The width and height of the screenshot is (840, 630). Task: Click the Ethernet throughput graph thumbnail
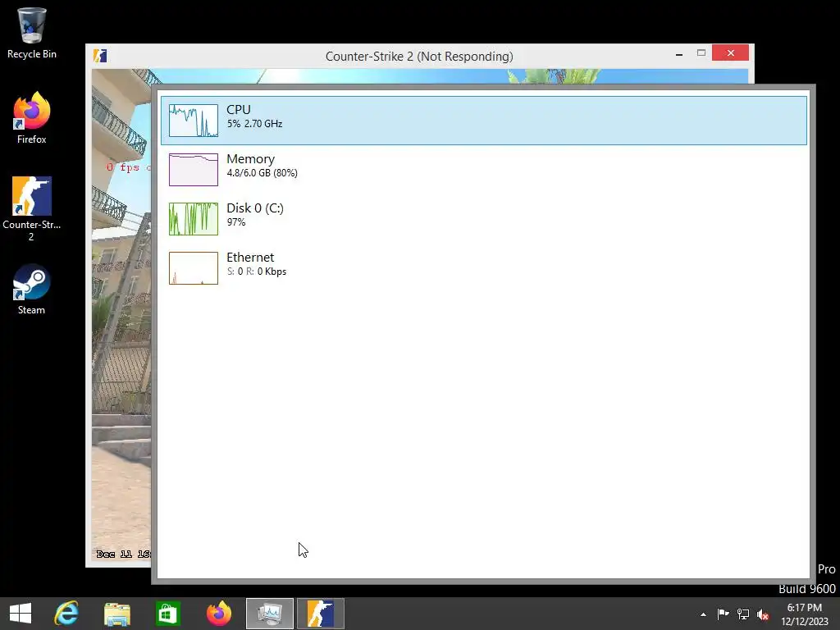194,268
